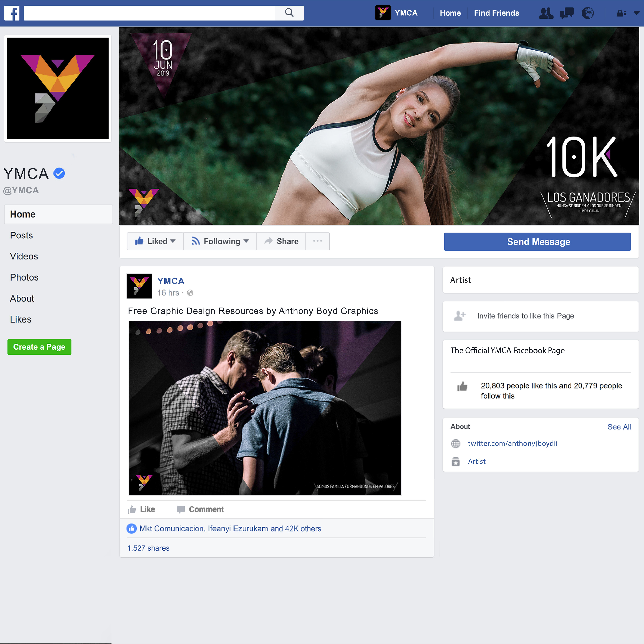Screen dimensions: 644x644
Task: Open Photos in left sidebar
Action: click(24, 277)
